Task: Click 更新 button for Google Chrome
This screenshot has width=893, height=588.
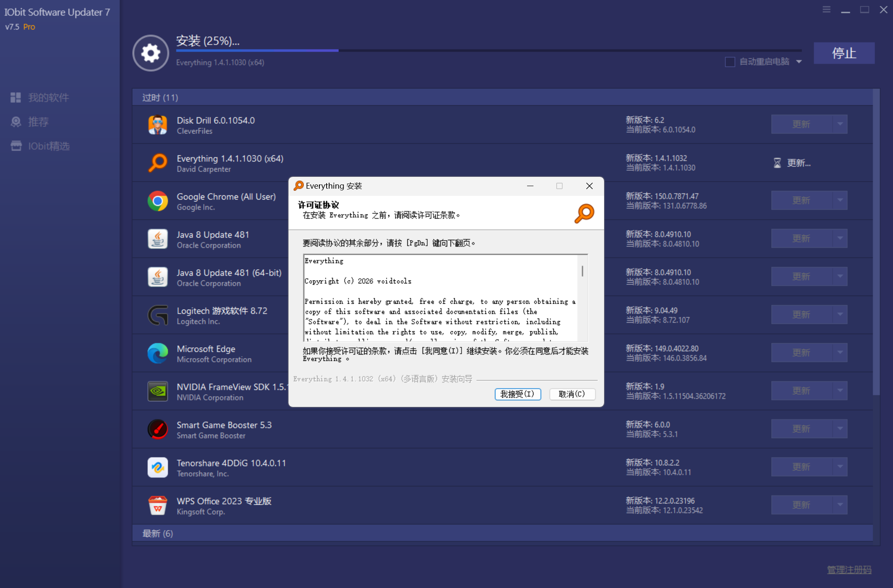Action: coord(802,201)
